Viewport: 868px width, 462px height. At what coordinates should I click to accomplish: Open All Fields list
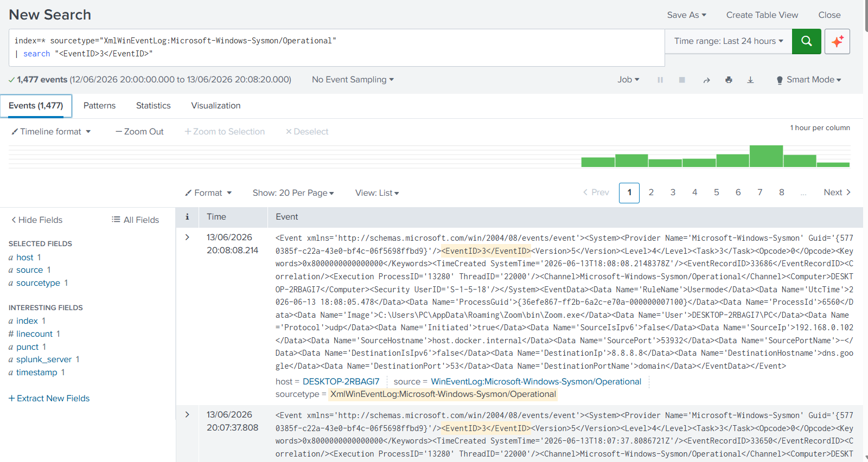coord(136,220)
